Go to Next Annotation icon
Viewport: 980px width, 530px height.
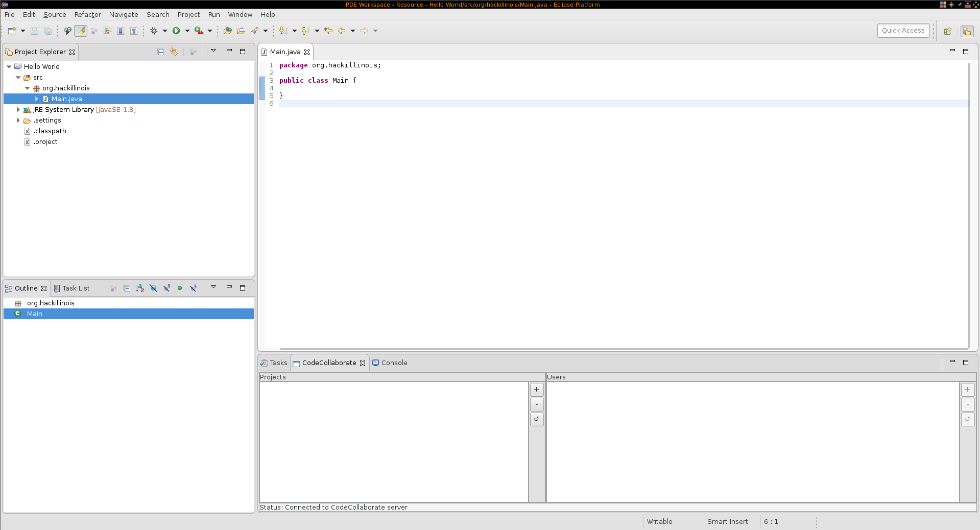[282, 31]
